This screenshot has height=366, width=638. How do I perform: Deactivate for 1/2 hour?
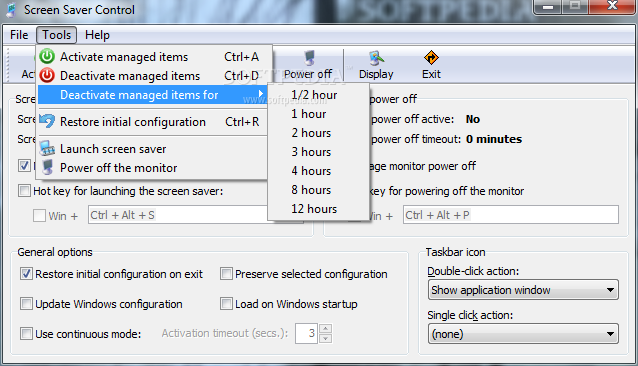tap(319, 95)
